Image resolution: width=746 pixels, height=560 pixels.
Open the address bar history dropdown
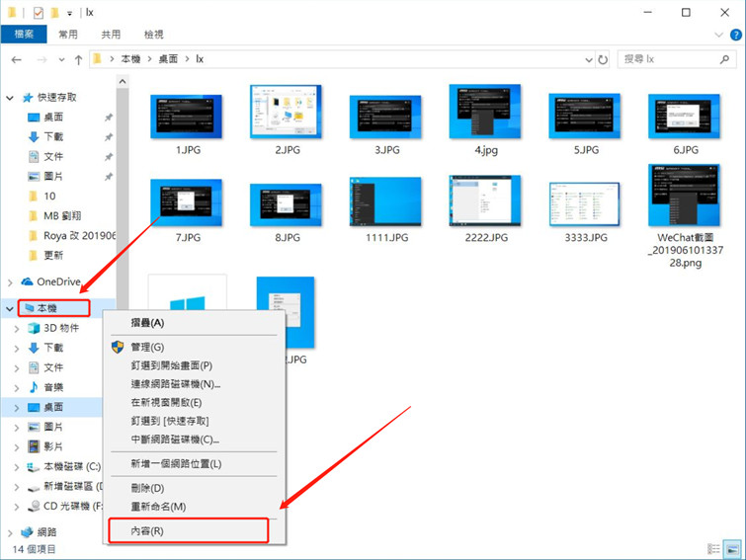[587, 60]
